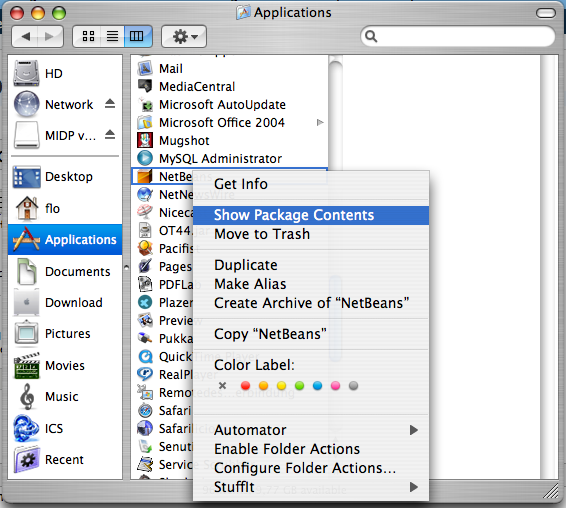Go back with the Back arrow
Image resolution: width=566 pixels, height=508 pixels.
pos(25,36)
